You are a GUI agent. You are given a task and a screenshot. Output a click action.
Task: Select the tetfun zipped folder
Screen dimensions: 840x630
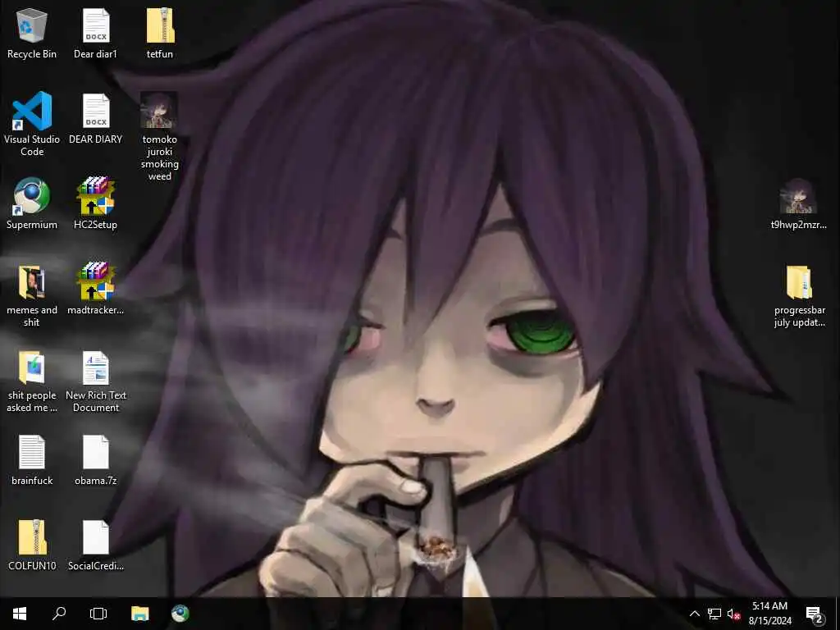point(160,33)
